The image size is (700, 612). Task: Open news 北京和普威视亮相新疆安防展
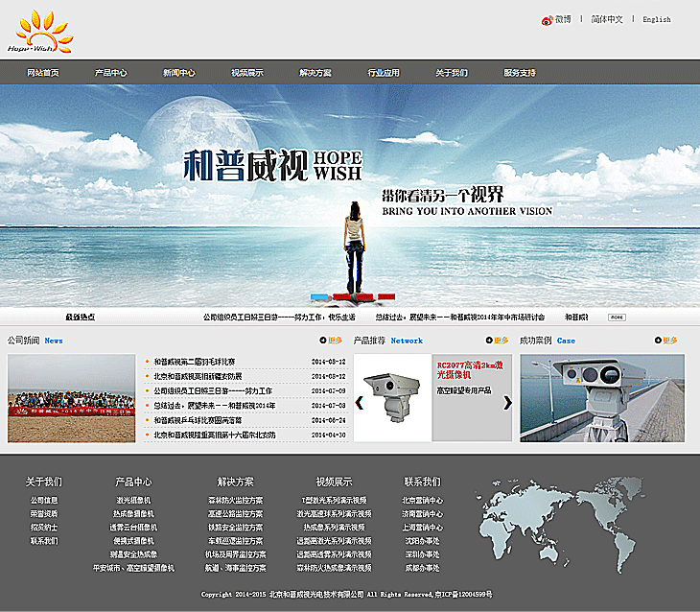click(198, 376)
